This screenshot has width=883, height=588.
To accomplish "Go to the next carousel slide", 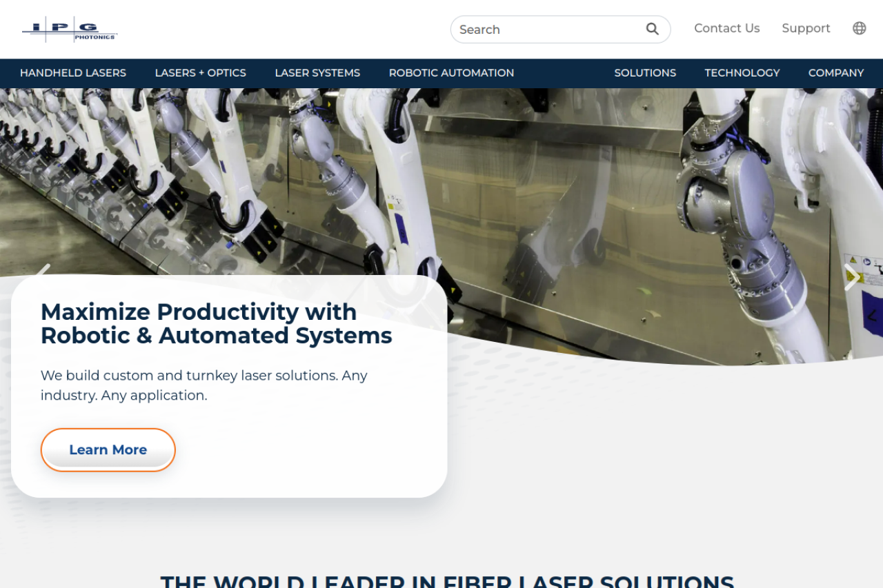I will (x=851, y=277).
